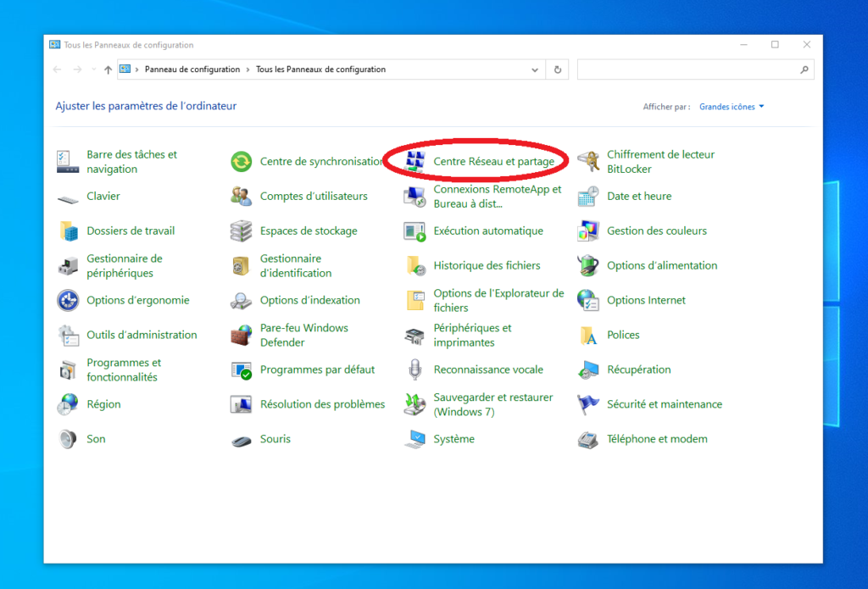The height and width of the screenshot is (589, 868).
Task: Open the Programmes par défaut icon
Action: click(x=242, y=370)
